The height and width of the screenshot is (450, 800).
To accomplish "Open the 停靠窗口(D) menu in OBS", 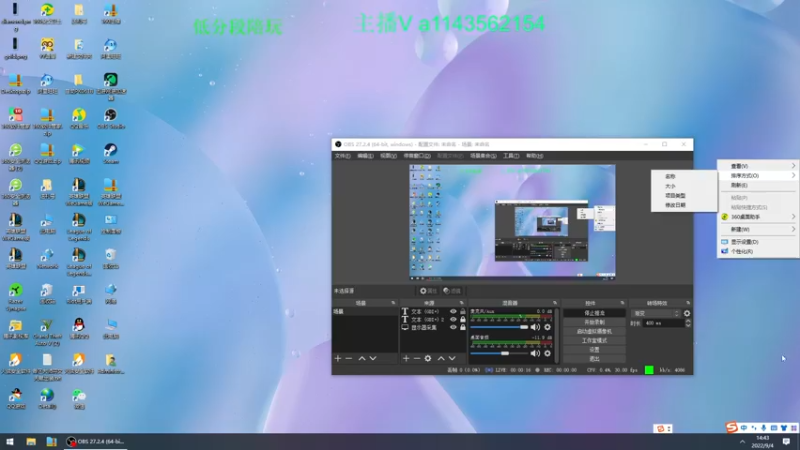I will point(417,156).
